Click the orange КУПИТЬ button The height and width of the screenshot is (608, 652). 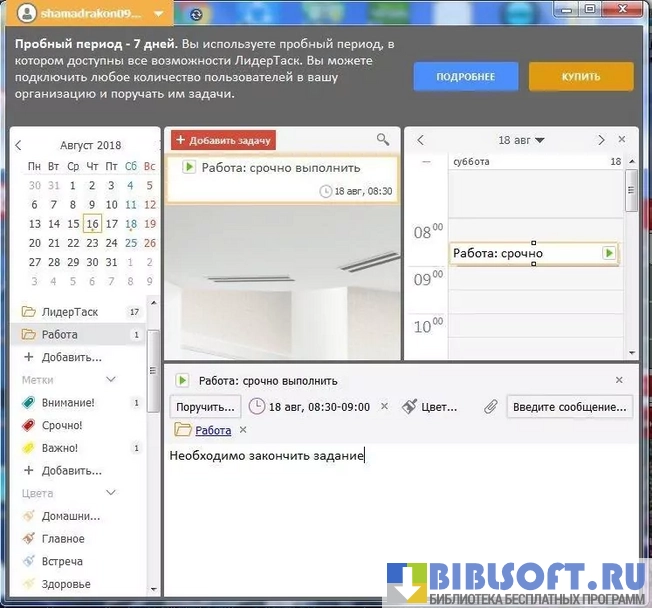[580, 76]
